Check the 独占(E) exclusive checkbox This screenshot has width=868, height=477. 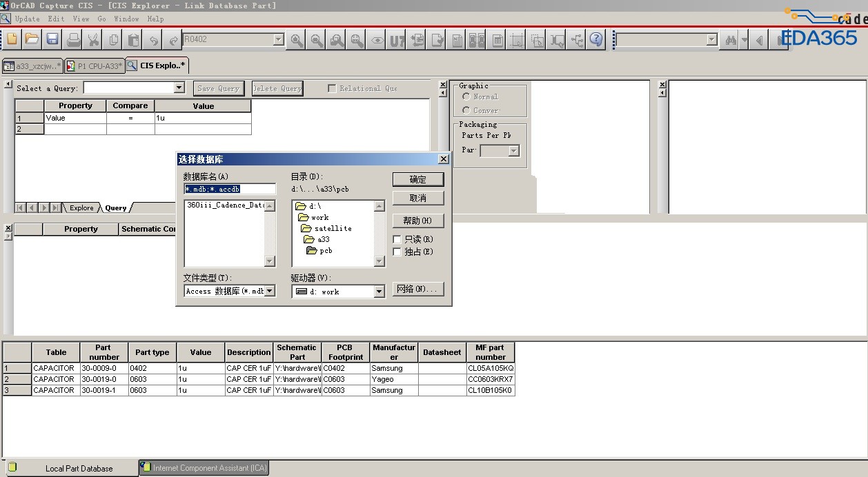(397, 252)
